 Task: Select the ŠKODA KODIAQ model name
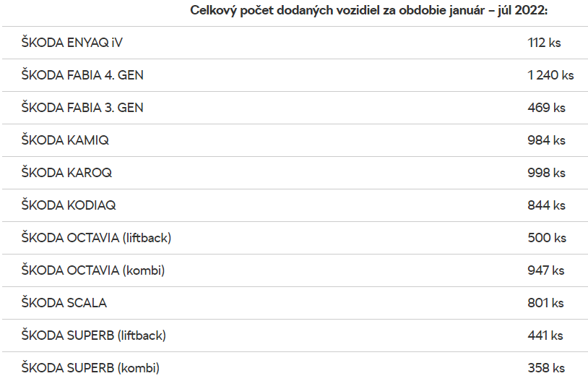coord(69,205)
